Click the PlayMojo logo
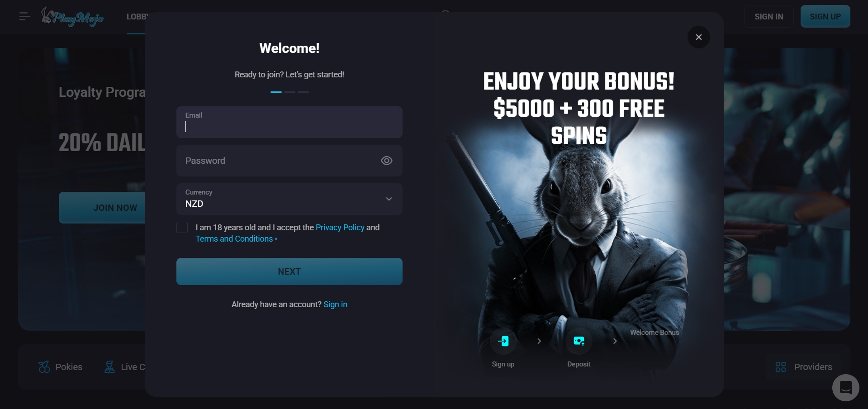Image resolution: width=868 pixels, height=409 pixels. [72, 17]
